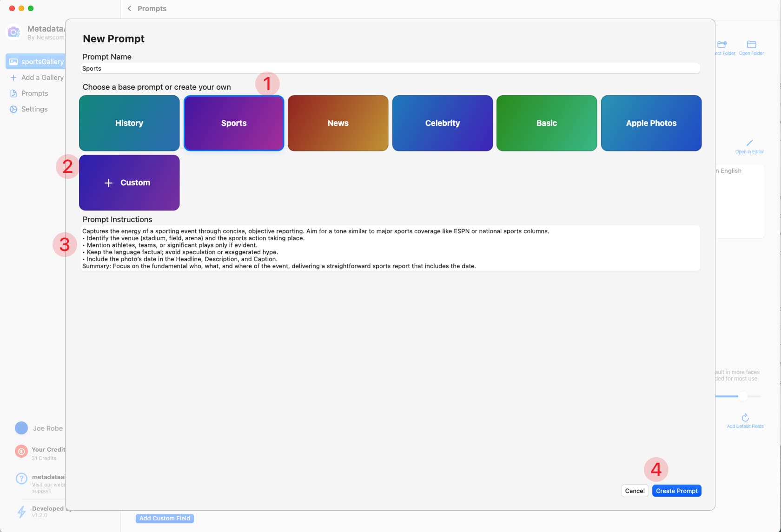Pick the Apple Photos base prompt
Image resolution: width=781 pixels, height=532 pixels.
651,123
